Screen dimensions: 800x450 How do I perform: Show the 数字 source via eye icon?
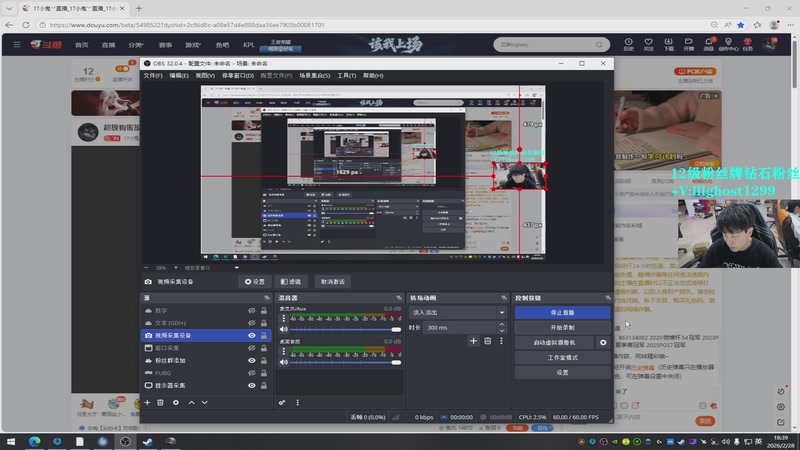[252, 311]
